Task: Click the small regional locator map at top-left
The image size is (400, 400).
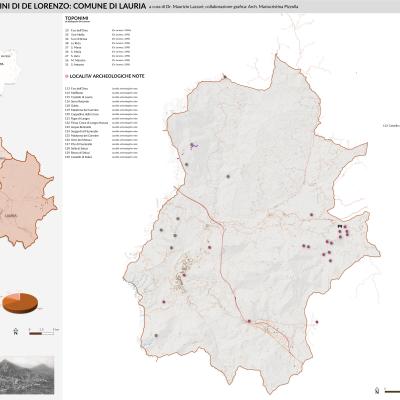Action: pyautogui.click(x=9, y=72)
